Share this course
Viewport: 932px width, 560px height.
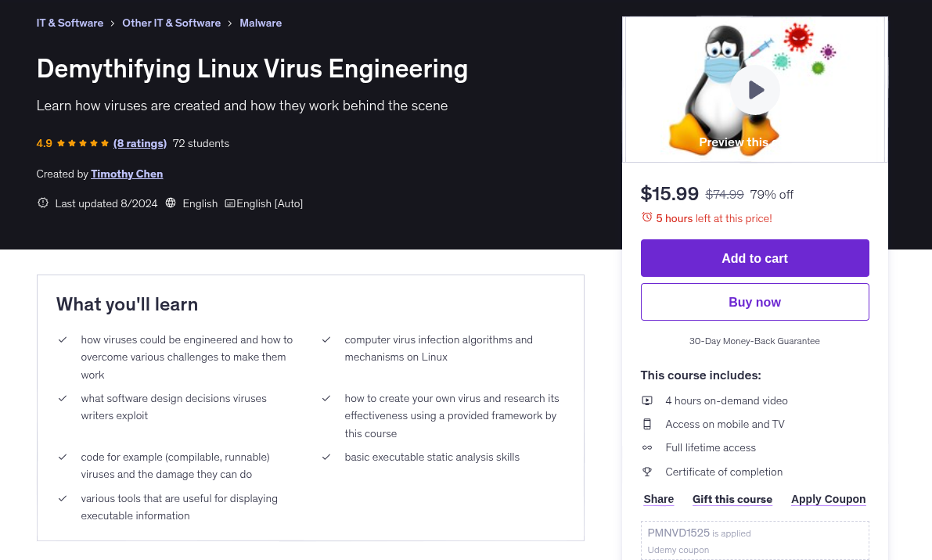[x=659, y=500]
